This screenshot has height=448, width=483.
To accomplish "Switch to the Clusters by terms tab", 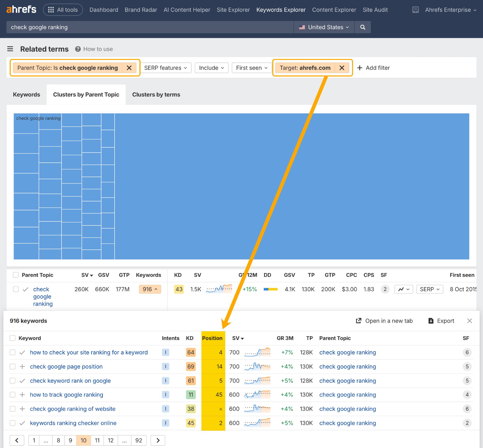I will point(156,94).
